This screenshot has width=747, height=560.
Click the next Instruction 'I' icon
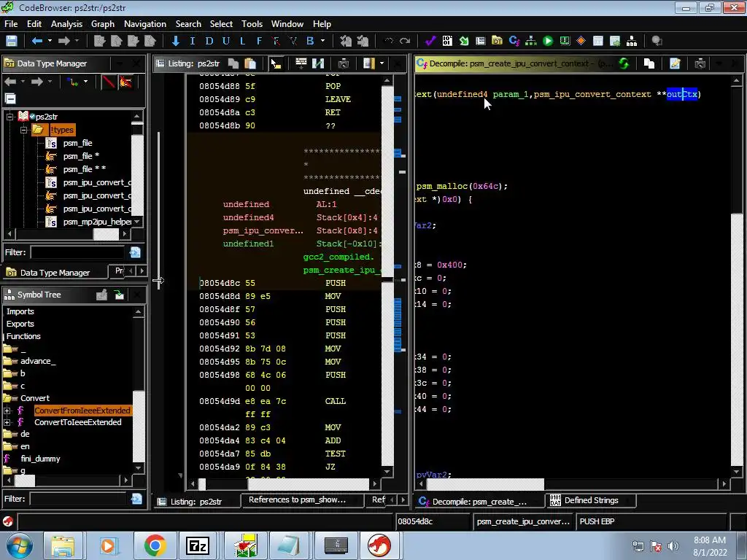pyautogui.click(x=193, y=41)
